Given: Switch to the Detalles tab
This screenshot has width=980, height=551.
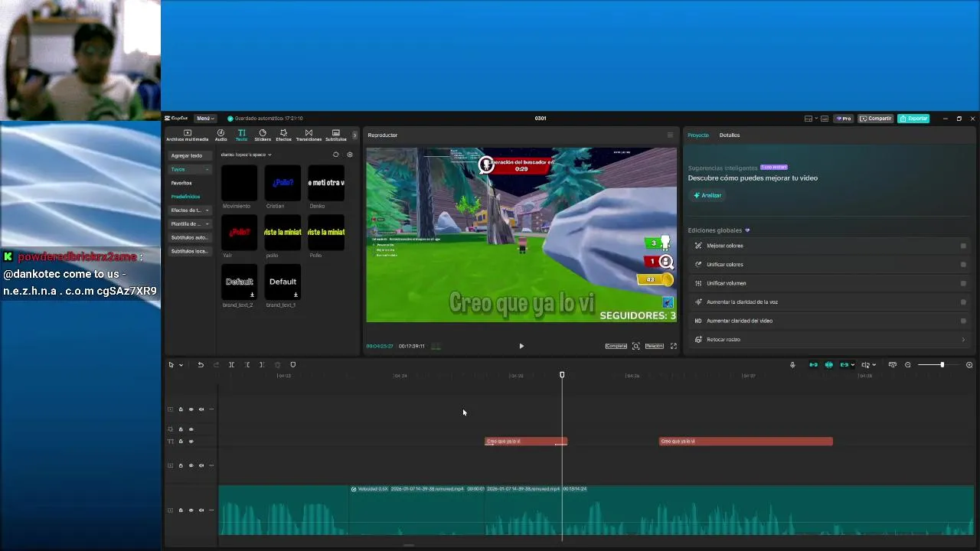Looking at the screenshot, I should 730,135.
